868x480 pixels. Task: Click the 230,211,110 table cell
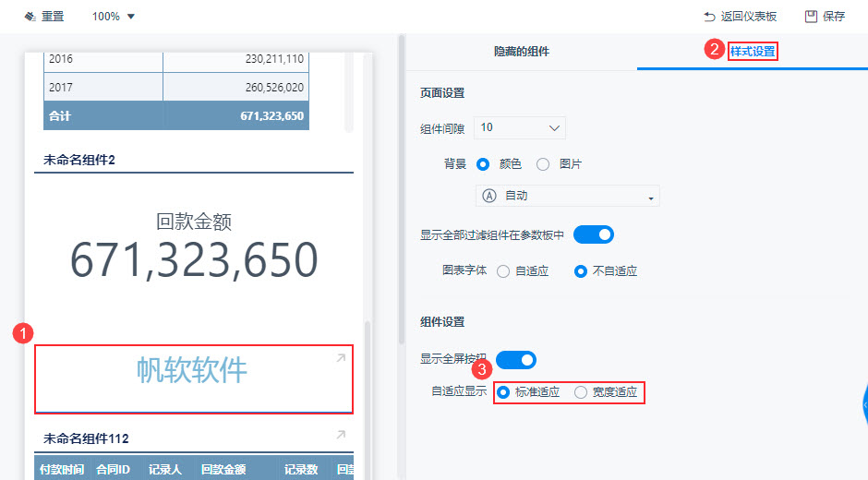235,60
